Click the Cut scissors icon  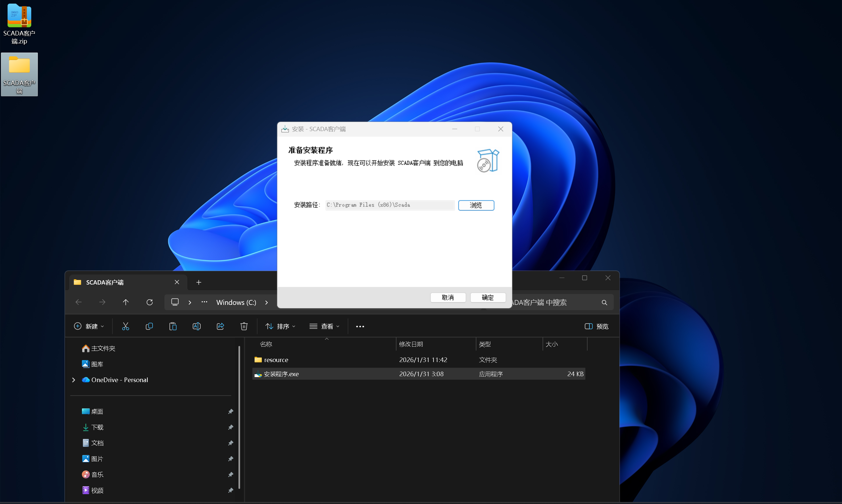(125, 326)
